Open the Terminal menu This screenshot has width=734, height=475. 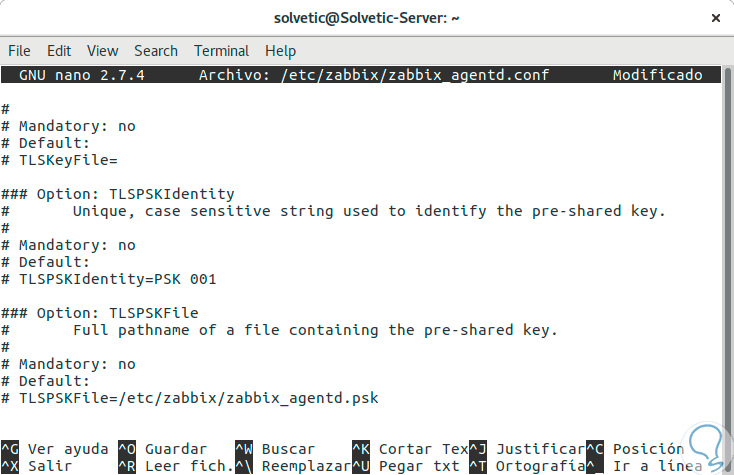(x=221, y=51)
